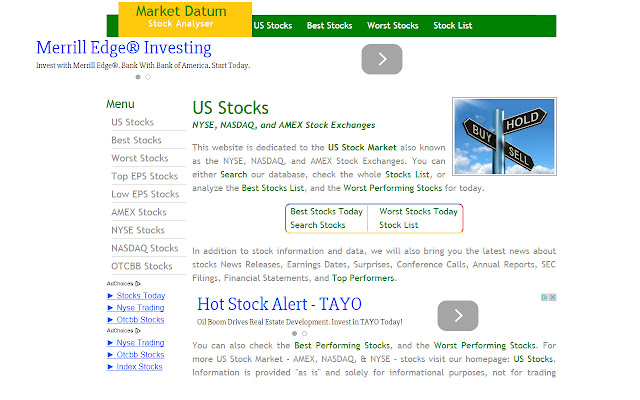This screenshot has height=400, width=640.
Task: Follow the Top Performers link
Action: (x=363, y=278)
